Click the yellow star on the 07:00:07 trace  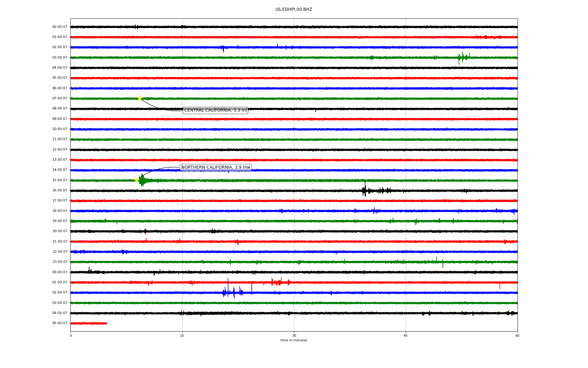click(140, 98)
